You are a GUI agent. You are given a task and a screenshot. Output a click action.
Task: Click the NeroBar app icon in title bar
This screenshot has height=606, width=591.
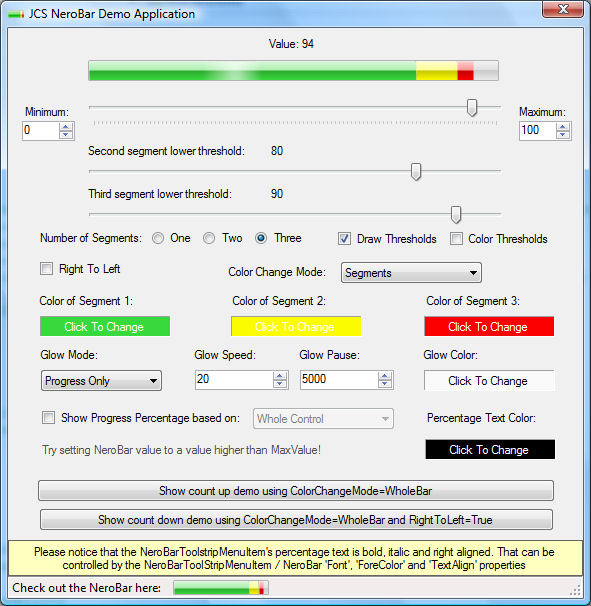[x=16, y=14]
